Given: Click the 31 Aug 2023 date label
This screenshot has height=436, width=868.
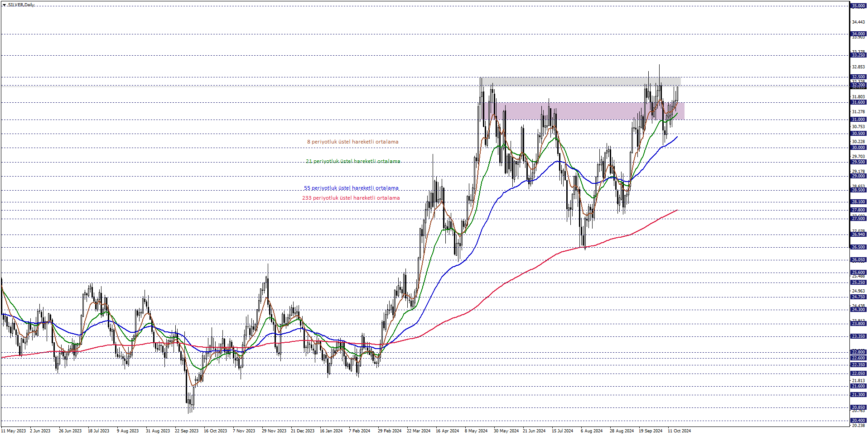Looking at the screenshot, I should [x=158, y=431].
